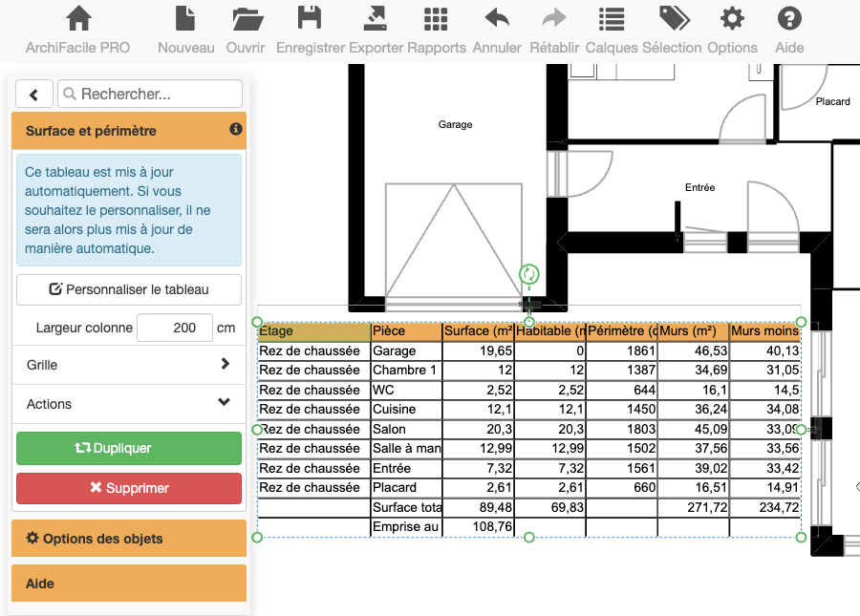
Task: Open the Calques layers panel
Action: point(612,19)
